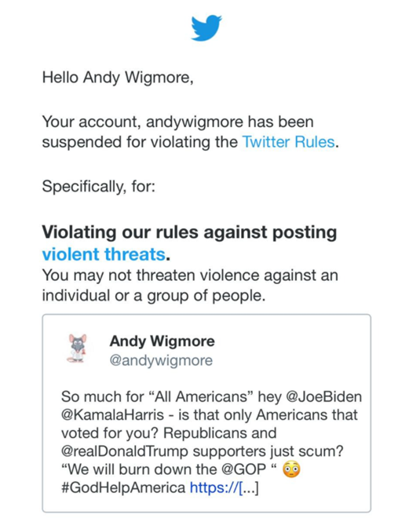This screenshot has height=518, width=420.
Task: Click the @GOP mention in tweet
Action: (243, 469)
